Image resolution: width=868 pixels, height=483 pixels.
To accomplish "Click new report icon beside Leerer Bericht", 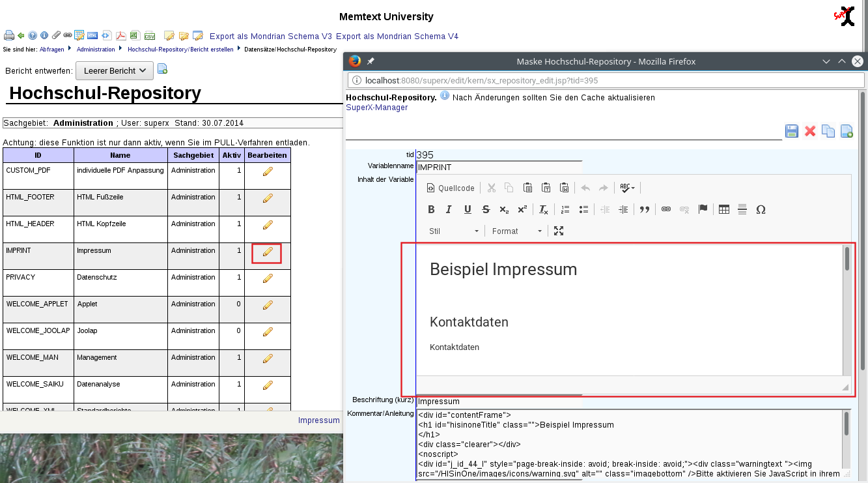I will [163, 69].
